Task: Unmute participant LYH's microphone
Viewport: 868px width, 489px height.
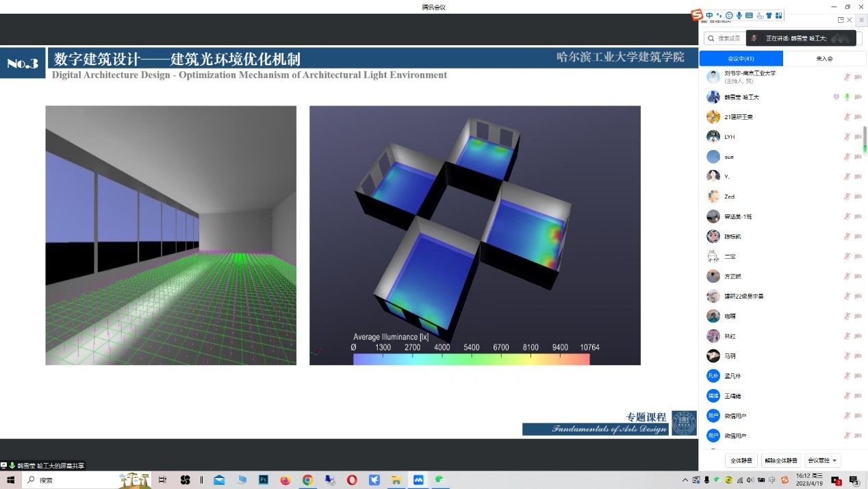Action: [x=847, y=137]
